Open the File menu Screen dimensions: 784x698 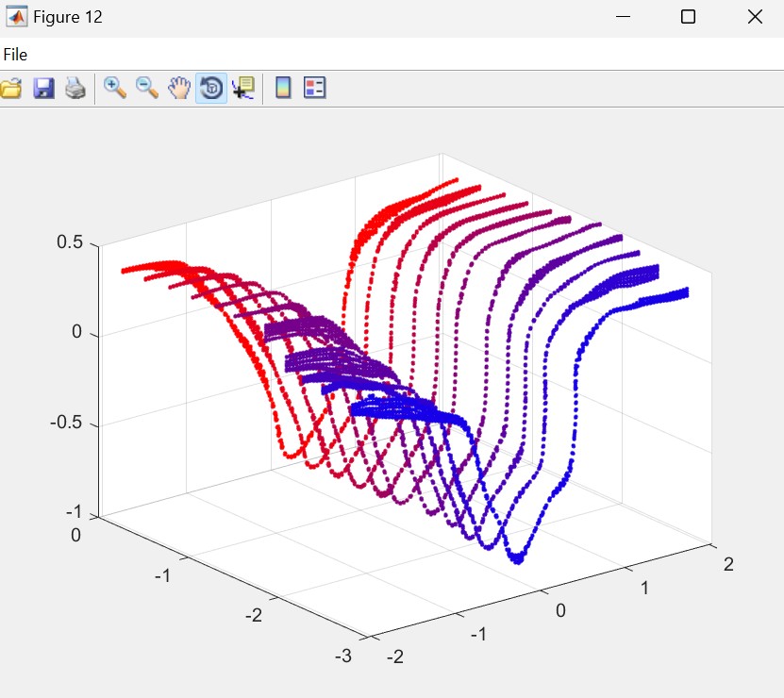tap(15, 55)
